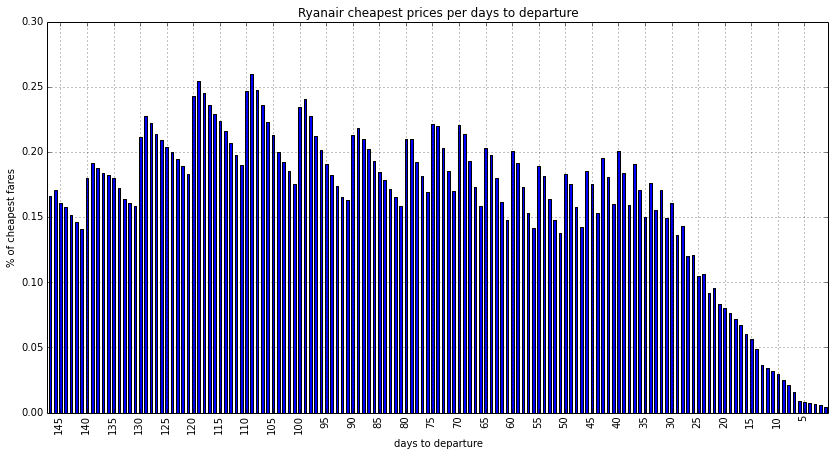Choose the x-axis tick label 5 on the x-axis
This screenshot has height=456, width=835.
point(803,421)
